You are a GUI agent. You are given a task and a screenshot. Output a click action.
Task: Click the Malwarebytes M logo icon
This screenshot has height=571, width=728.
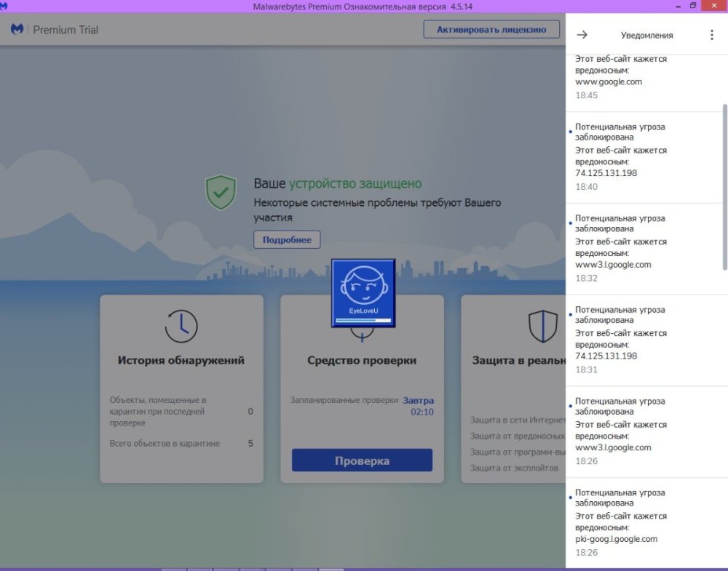17,30
